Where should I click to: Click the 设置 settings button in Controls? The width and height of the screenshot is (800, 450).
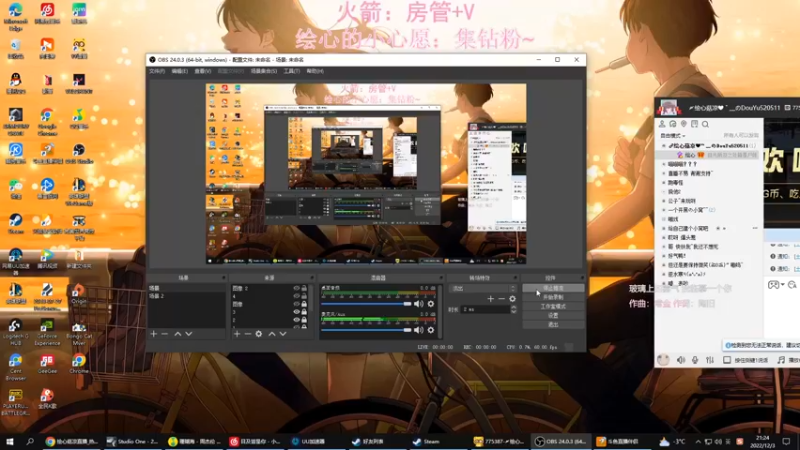(x=553, y=315)
